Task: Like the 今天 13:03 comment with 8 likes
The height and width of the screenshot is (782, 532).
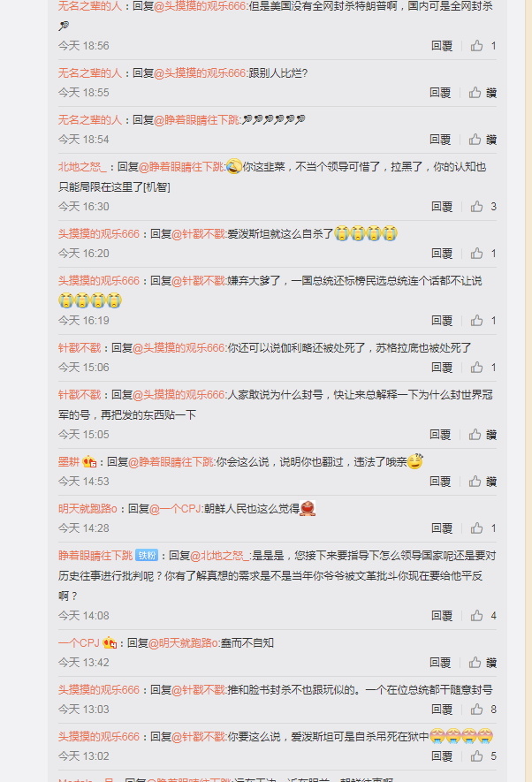Action: (x=477, y=710)
